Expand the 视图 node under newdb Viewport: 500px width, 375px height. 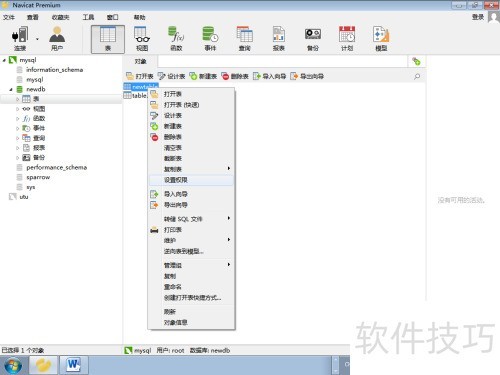[x=17, y=109]
